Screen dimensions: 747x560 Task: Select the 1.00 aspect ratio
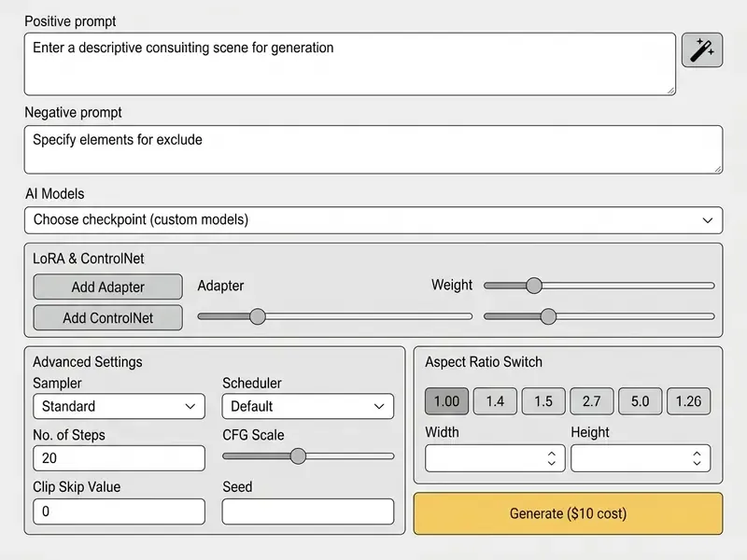(x=446, y=401)
